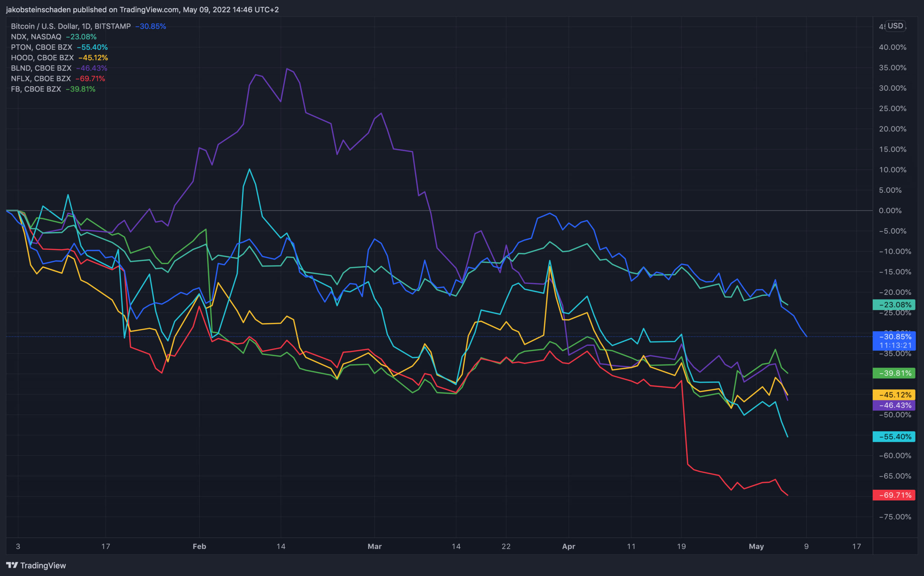Select the Bitcoin / U.S. Dollar legend entry
924x576 pixels.
88,26
